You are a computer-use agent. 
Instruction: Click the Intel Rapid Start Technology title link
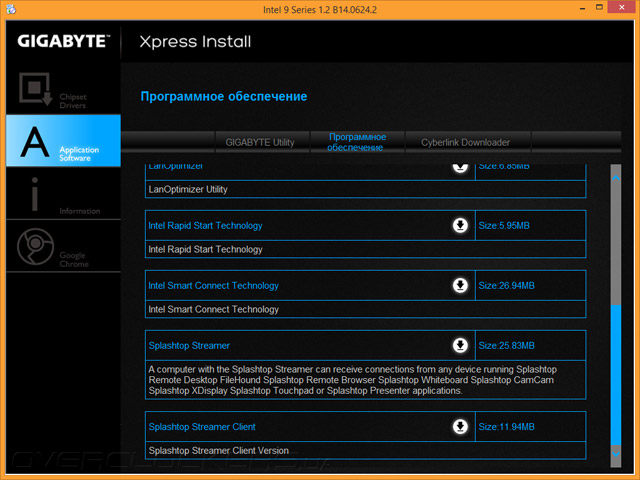click(205, 226)
